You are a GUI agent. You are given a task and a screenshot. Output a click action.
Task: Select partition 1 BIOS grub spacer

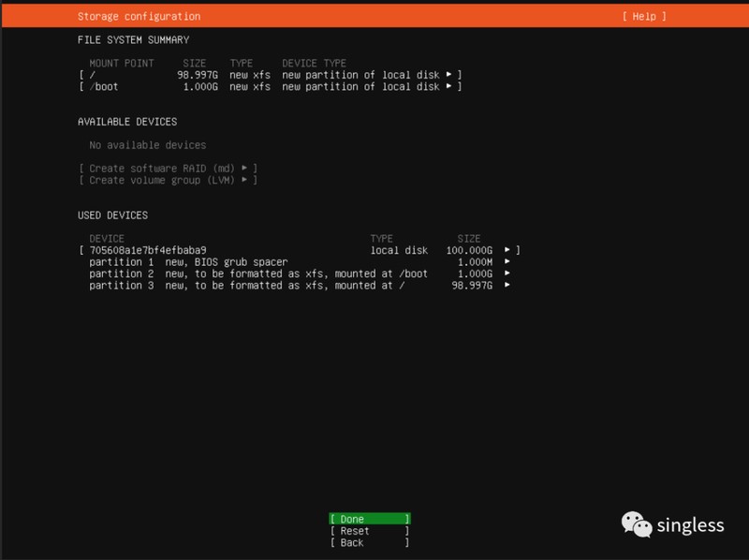coord(300,262)
